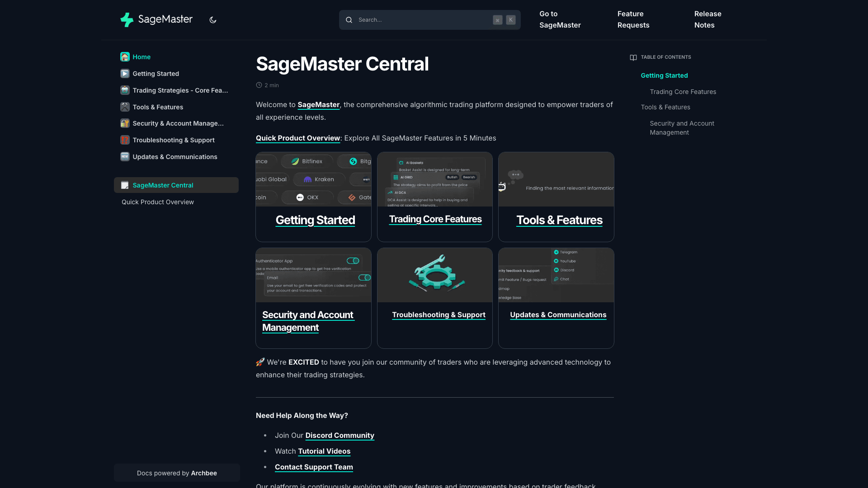Click the SageMaster logo icon

127,19
